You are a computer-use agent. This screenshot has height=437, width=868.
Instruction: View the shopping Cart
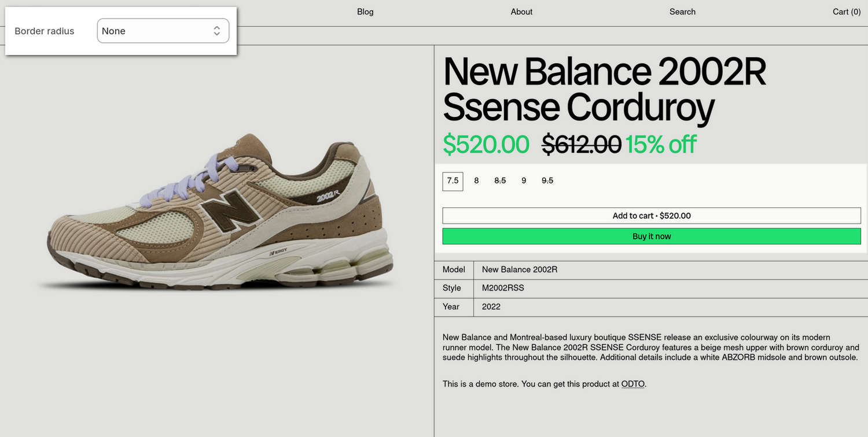(x=846, y=12)
